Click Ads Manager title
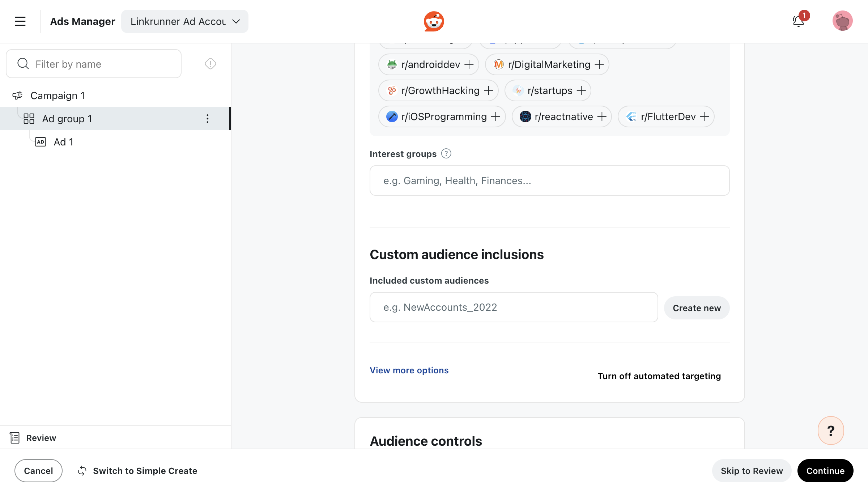 82,21
